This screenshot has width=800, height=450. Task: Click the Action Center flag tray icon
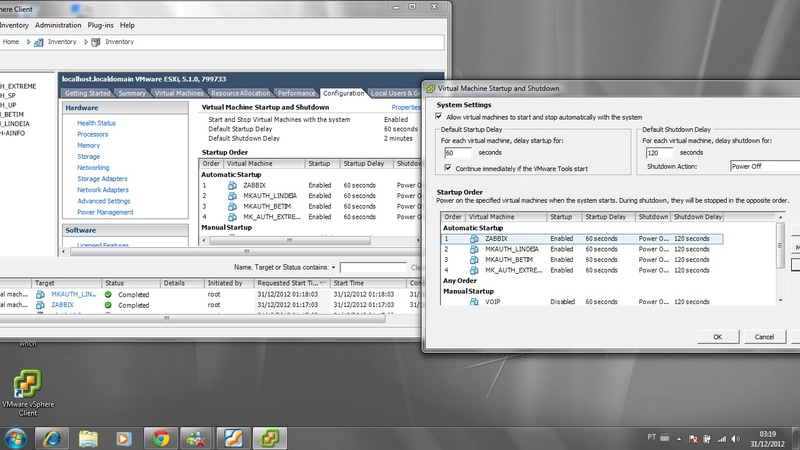pos(693,439)
